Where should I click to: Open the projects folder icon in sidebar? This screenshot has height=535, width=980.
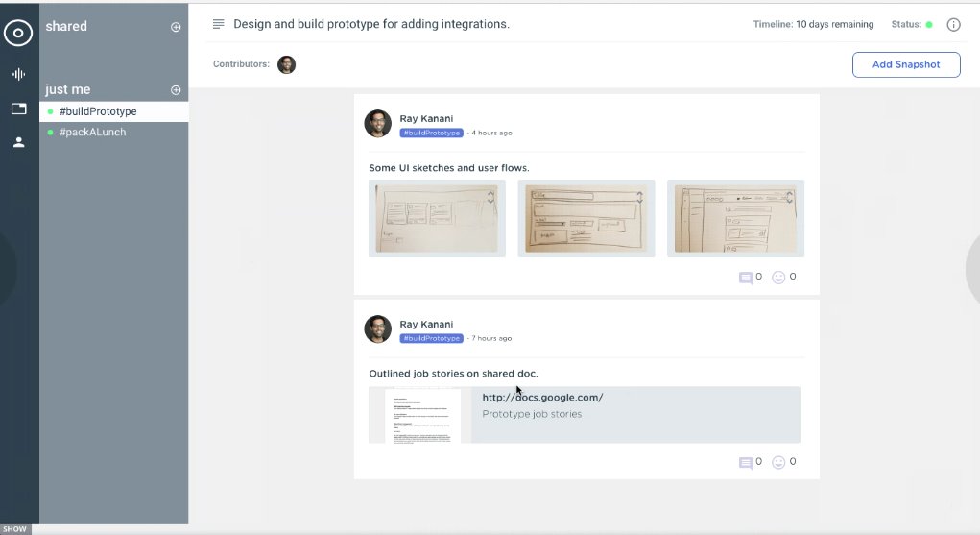click(x=19, y=109)
